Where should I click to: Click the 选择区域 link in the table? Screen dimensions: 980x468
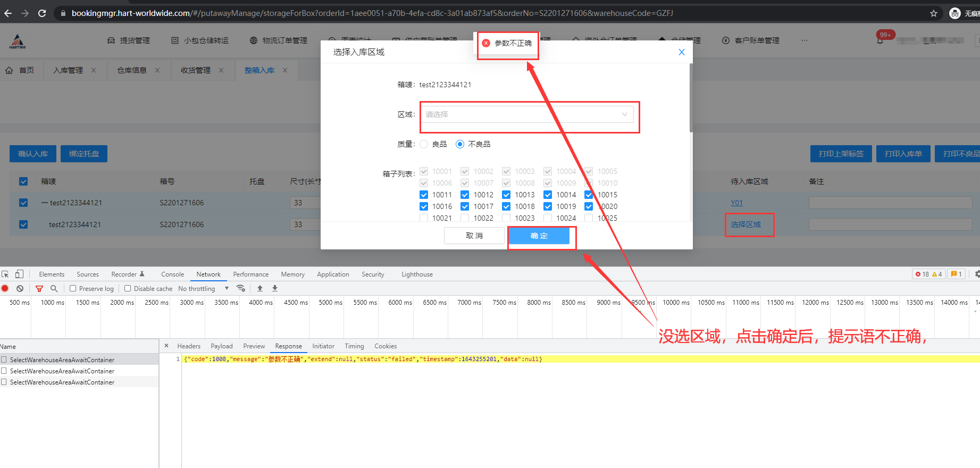746,224
